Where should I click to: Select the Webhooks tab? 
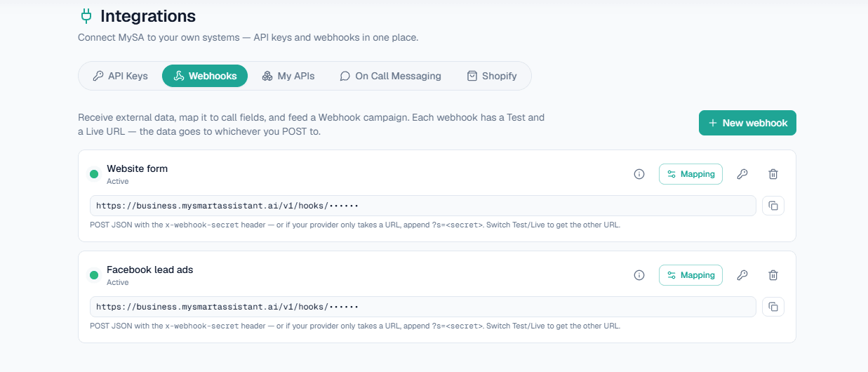[x=205, y=76]
